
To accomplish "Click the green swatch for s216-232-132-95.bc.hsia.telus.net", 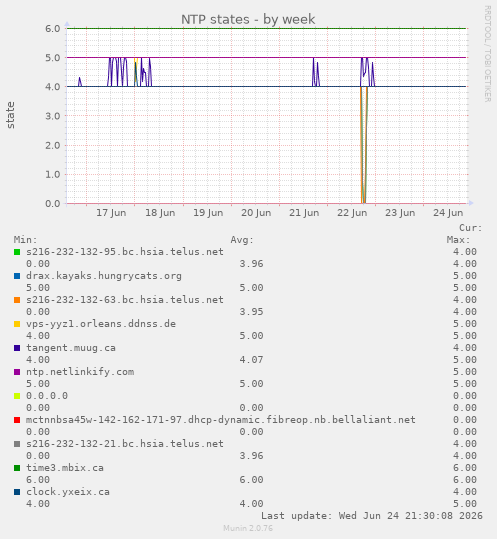I will point(17,252).
